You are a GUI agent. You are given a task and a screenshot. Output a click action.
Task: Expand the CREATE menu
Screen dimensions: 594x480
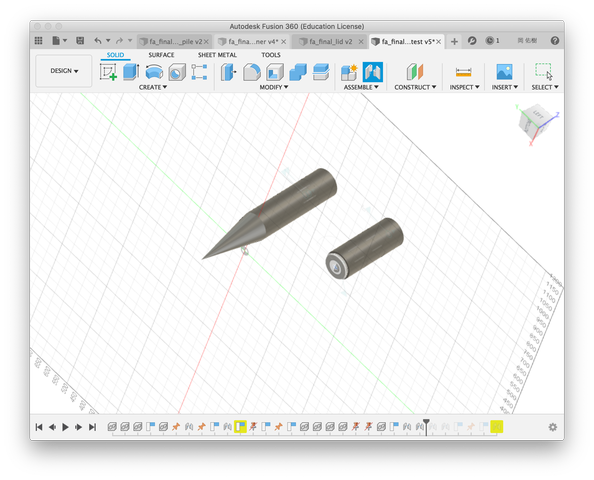click(x=153, y=87)
